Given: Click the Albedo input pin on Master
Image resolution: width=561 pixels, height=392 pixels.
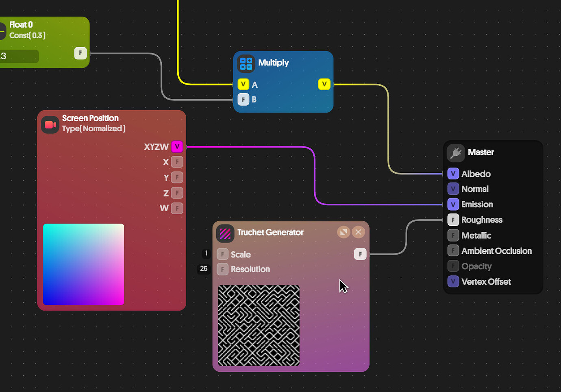Looking at the screenshot, I should (x=453, y=173).
